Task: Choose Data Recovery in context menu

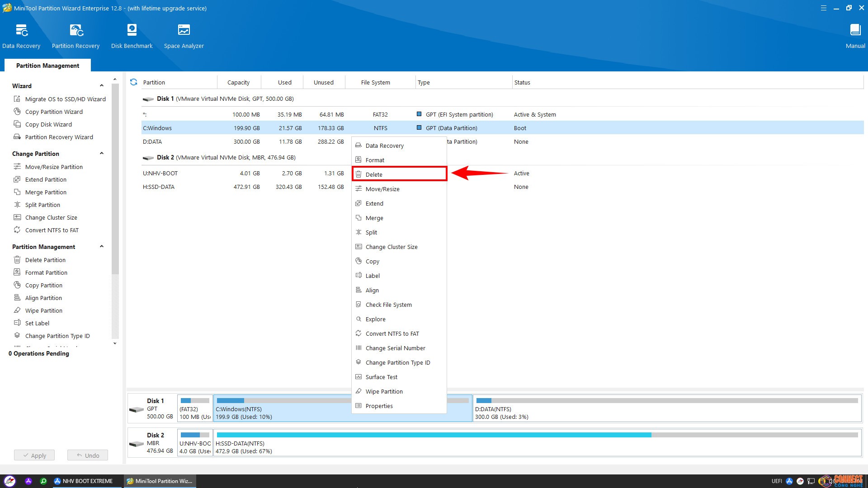Action: (399, 145)
